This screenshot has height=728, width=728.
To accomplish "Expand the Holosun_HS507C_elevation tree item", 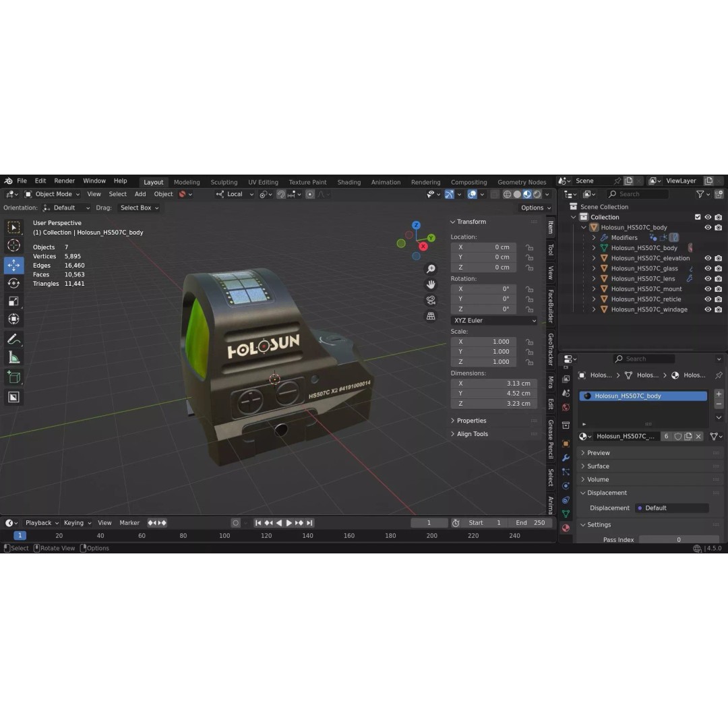I will tap(594, 258).
